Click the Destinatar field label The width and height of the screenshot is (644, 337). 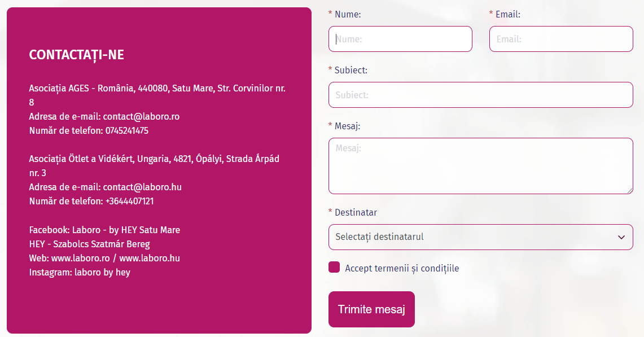[x=356, y=212]
